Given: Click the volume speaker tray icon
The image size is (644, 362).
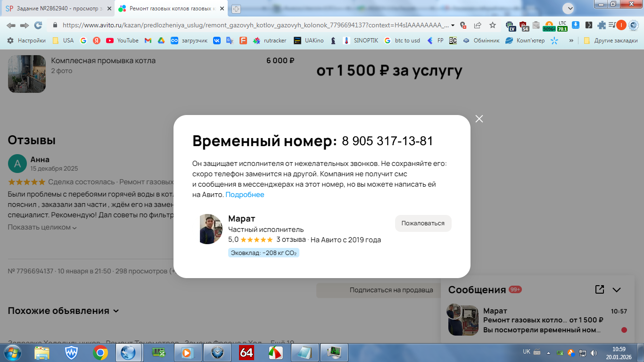Looking at the screenshot, I should (x=594, y=352).
